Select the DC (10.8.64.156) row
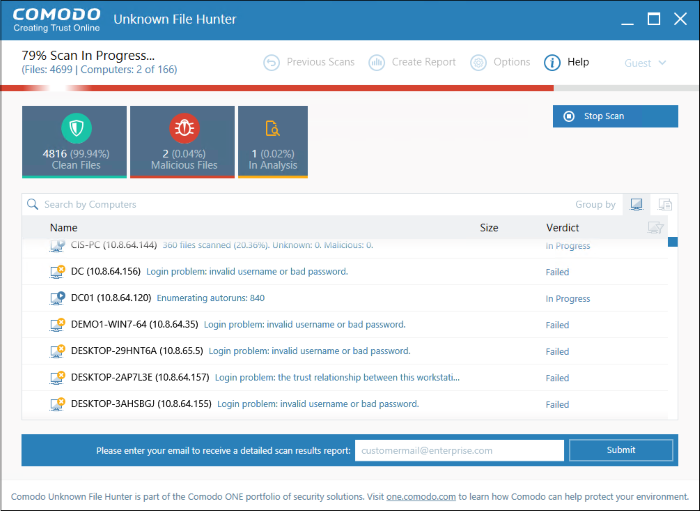 pyautogui.click(x=345, y=272)
